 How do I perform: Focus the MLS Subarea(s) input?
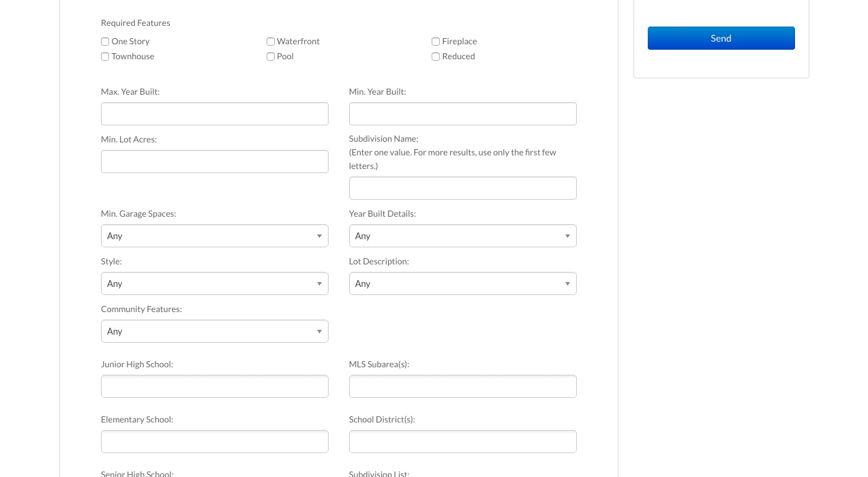462,386
